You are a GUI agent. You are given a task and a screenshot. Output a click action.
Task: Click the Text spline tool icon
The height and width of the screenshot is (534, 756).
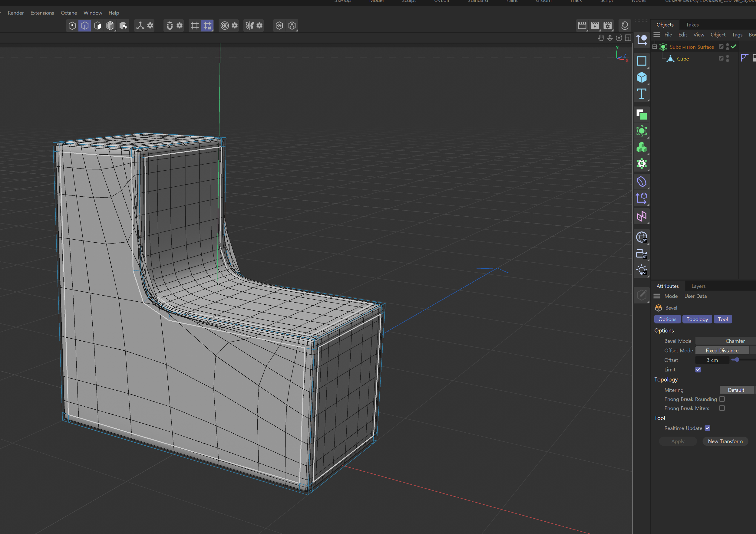click(642, 94)
